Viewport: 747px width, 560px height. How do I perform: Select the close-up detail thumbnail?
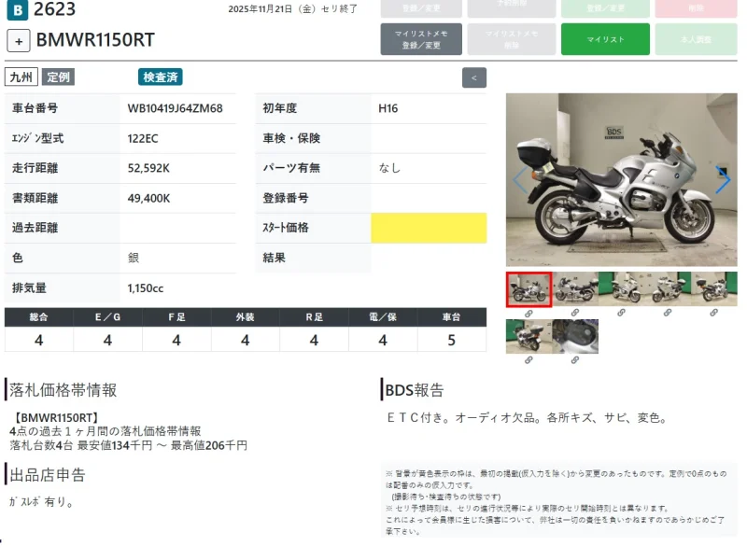point(575,336)
